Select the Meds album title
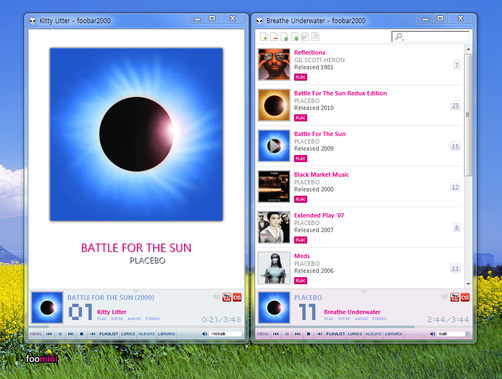 click(x=302, y=256)
